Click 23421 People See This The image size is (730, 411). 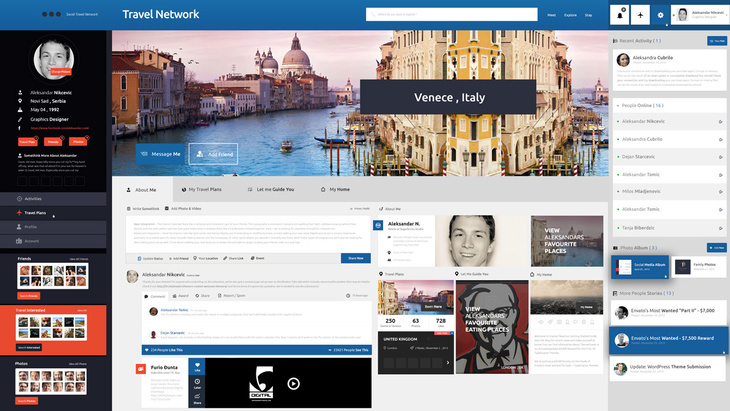(x=348, y=350)
